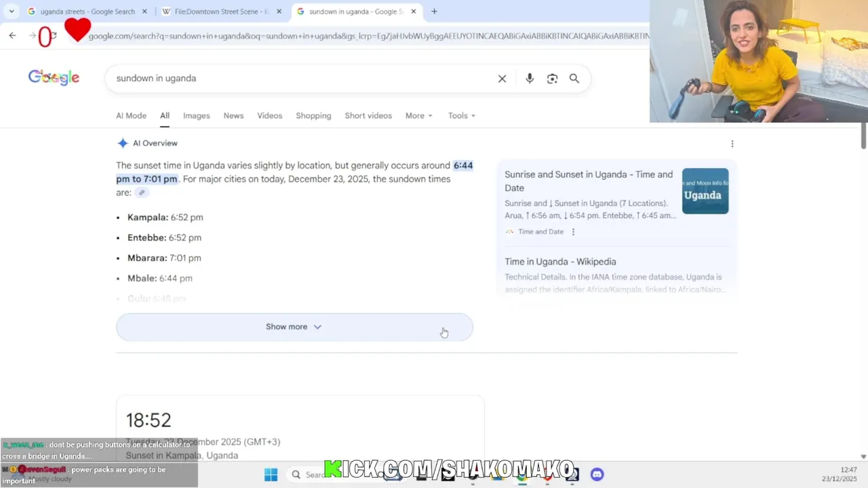Screen dimensions: 868x488
Task: Click the 'Time and Date' source label
Action: tap(540, 232)
